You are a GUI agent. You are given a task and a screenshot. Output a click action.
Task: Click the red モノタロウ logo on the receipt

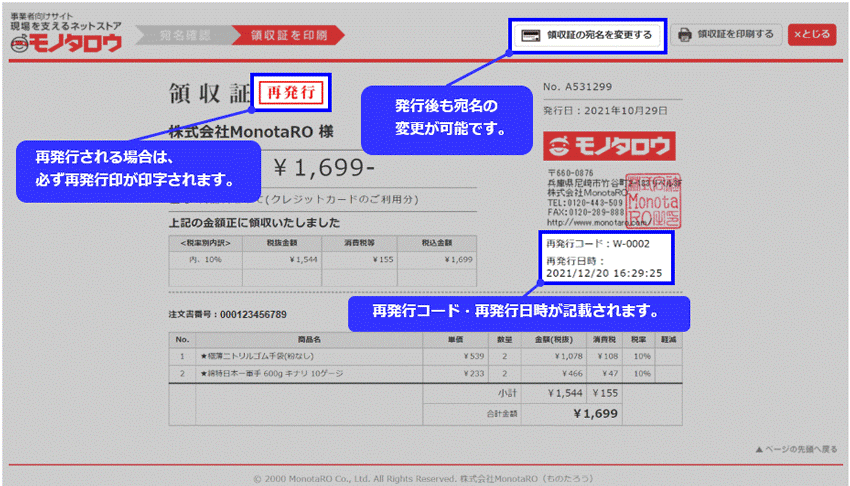pyautogui.click(x=609, y=146)
